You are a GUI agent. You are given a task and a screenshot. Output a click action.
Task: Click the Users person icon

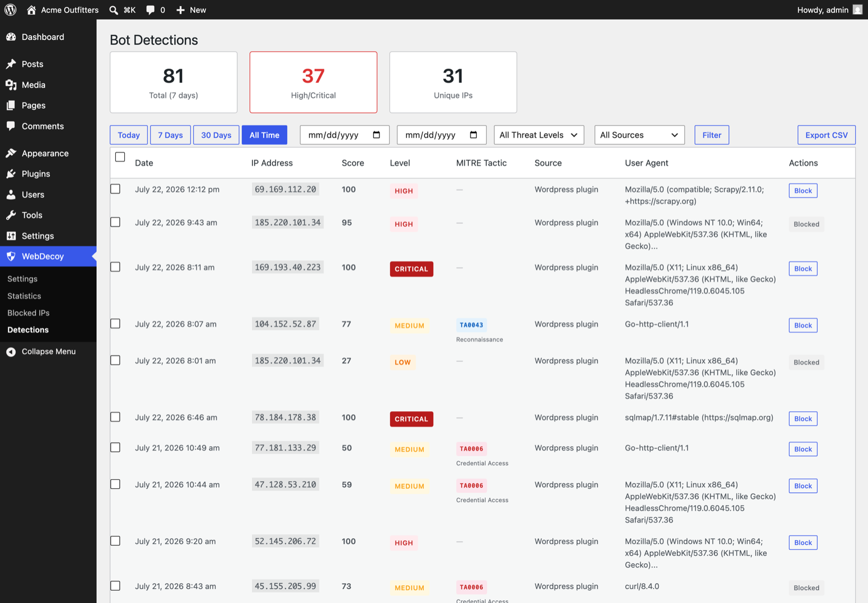(11, 195)
